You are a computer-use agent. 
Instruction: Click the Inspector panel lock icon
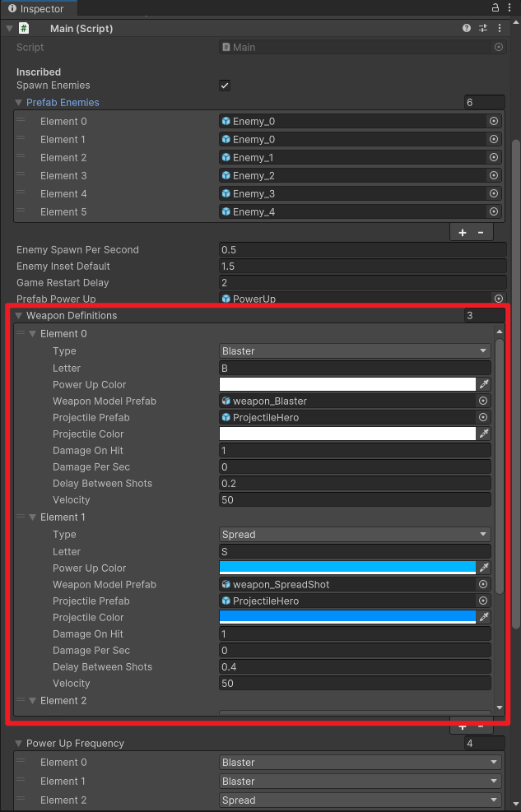coord(495,7)
